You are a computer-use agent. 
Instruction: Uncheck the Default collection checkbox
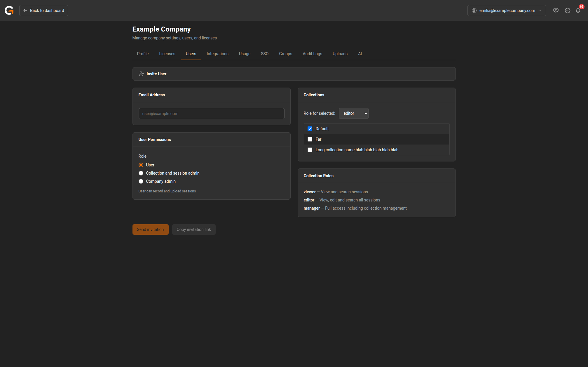coord(310,129)
